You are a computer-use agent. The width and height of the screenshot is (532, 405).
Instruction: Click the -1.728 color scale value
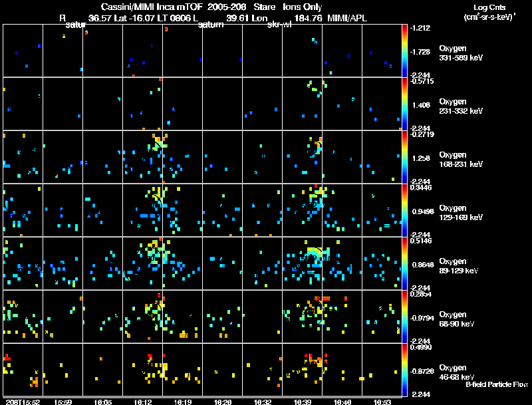coord(420,52)
